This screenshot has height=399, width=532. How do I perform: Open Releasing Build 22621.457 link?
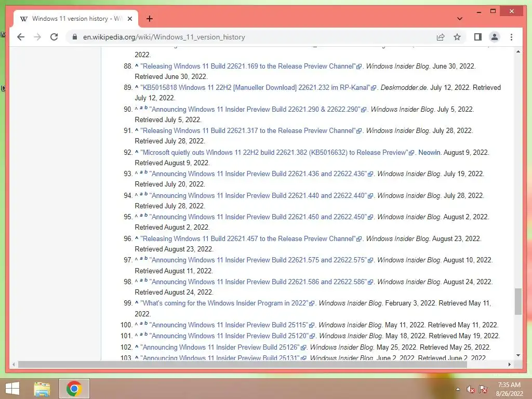(248, 238)
